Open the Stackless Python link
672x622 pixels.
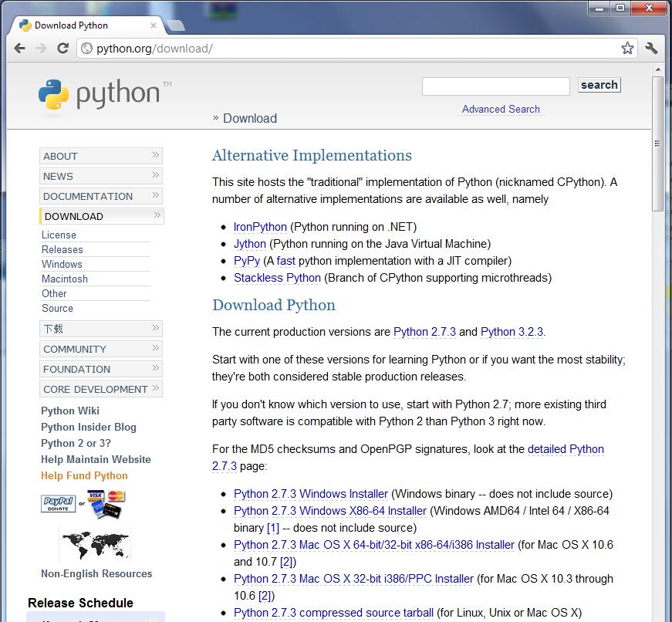(x=277, y=278)
